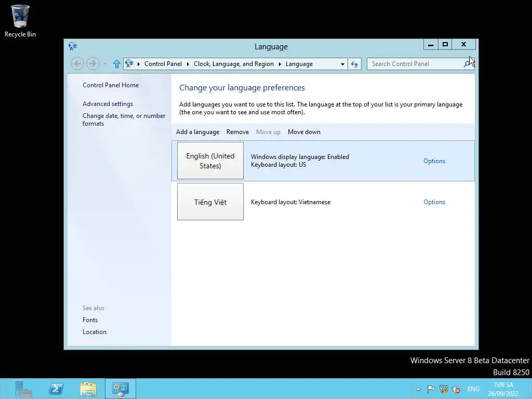Open Options for English (United States)

434,161
